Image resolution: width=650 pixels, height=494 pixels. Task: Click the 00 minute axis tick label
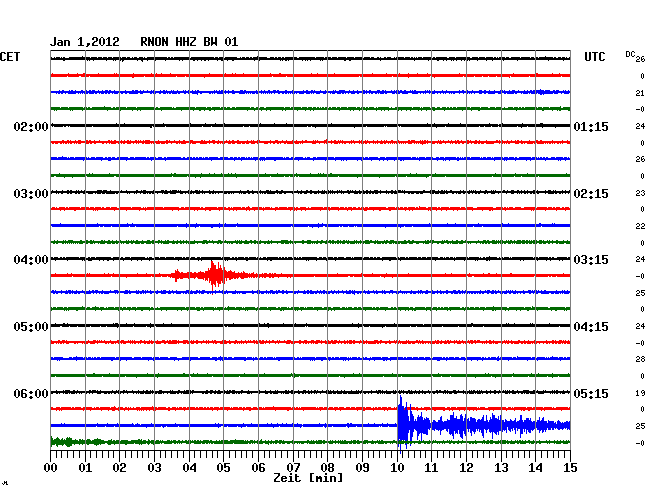51,467
